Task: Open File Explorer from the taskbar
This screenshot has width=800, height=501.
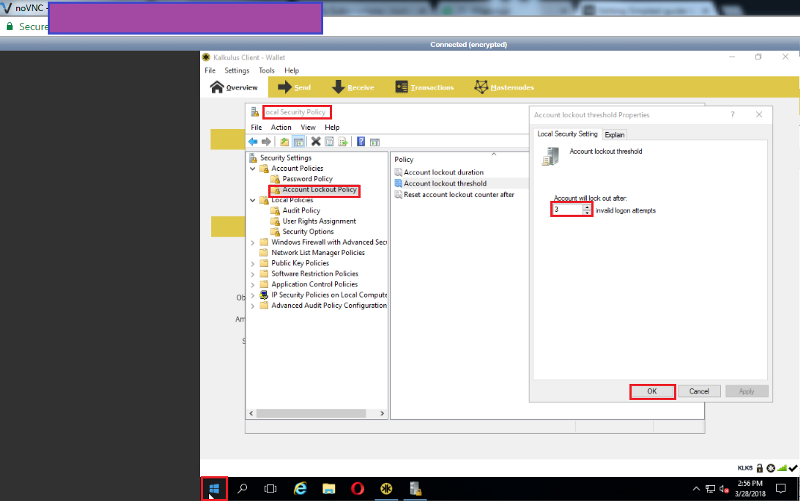Action: coord(329,489)
